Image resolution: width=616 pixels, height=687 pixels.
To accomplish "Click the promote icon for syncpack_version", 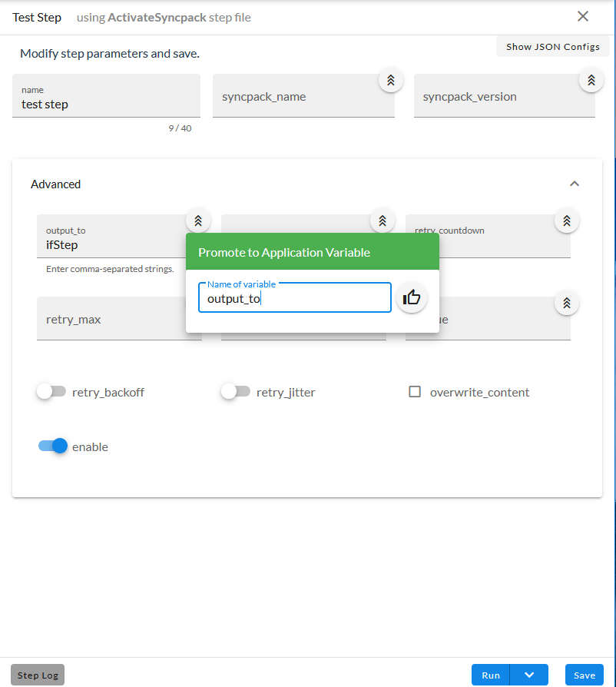I will [x=591, y=80].
